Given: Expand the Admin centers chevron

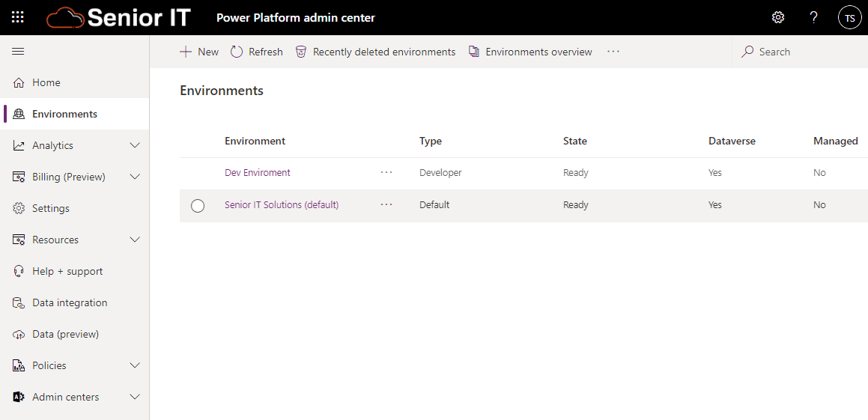Looking at the screenshot, I should (x=135, y=398).
